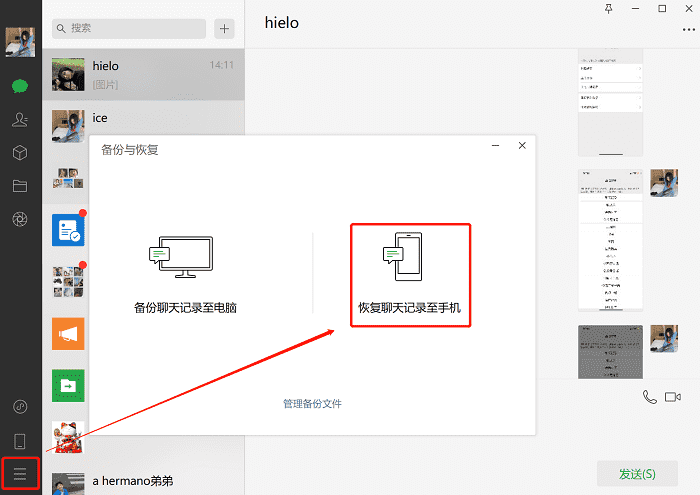This screenshot has width=700, height=495.
Task: Click the 管理备份文件 link
Action: [x=312, y=404]
